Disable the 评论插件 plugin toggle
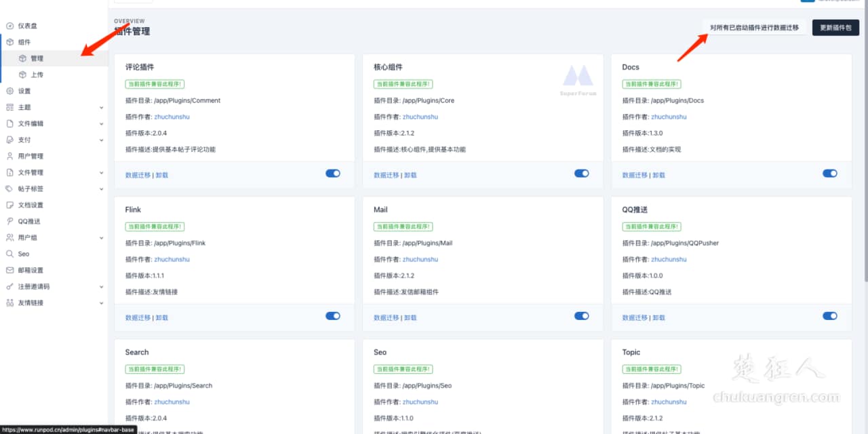868x434 pixels. [x=333, y=174]
